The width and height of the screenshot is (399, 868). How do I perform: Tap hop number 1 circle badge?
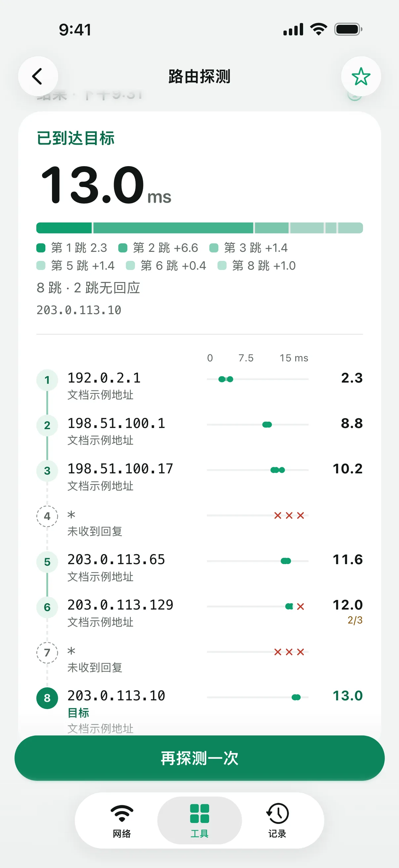click(x=47, y=380)
